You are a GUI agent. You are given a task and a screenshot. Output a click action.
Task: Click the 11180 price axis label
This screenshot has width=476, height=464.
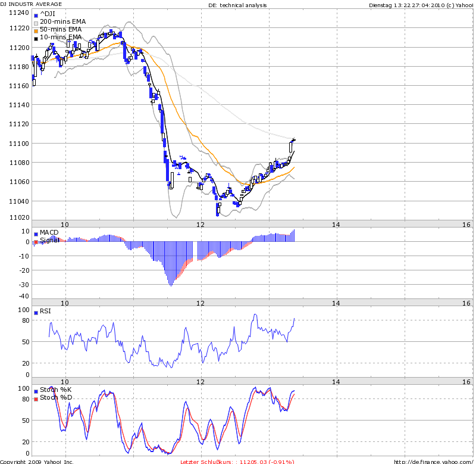click(x=19, y=67)
